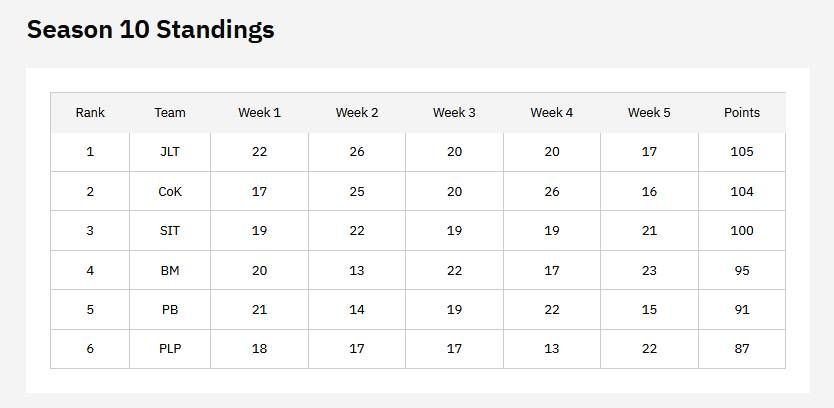Image resolution: width=834 pixels, height=408 pixels.
Task: Select the 104 points total cell
Action: (x=741, y=191)
